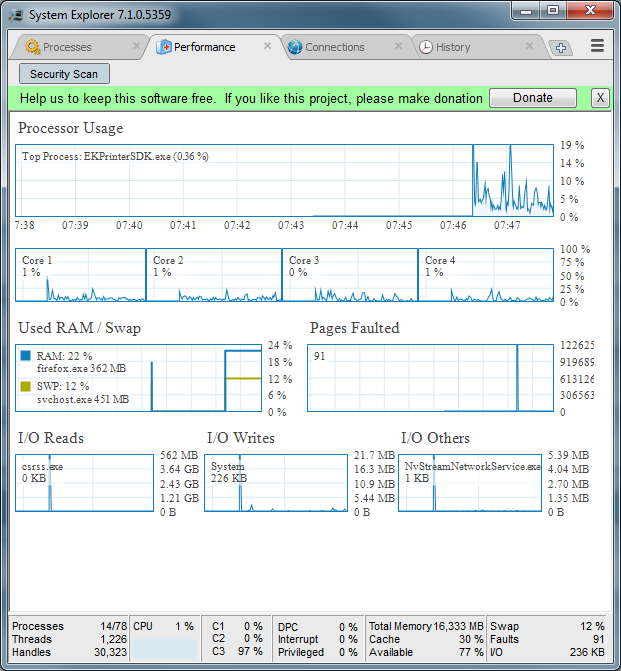Click the History clock icon
This screenshot has height=671, width=621.
pyautogui.click(x=426, y=47)
